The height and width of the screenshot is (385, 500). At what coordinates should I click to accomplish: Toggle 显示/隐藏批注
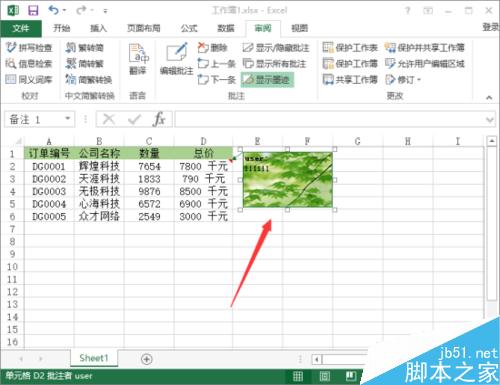point(276,48)
